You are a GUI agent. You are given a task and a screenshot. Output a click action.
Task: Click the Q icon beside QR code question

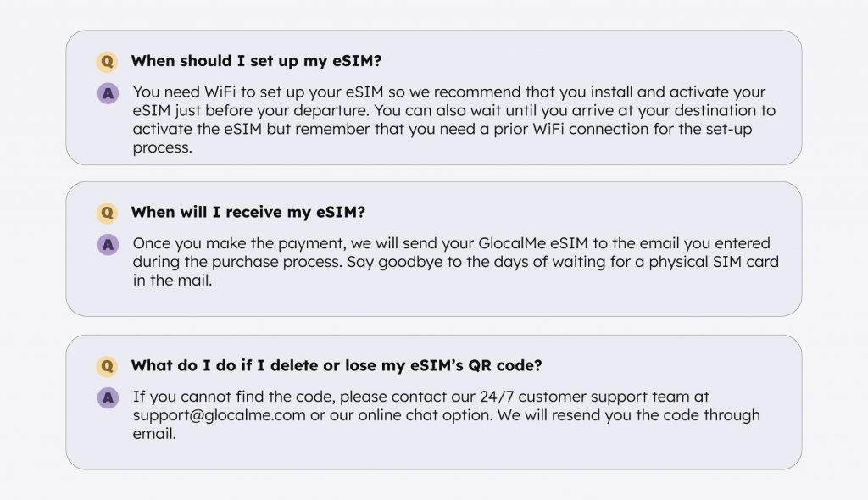108,366
